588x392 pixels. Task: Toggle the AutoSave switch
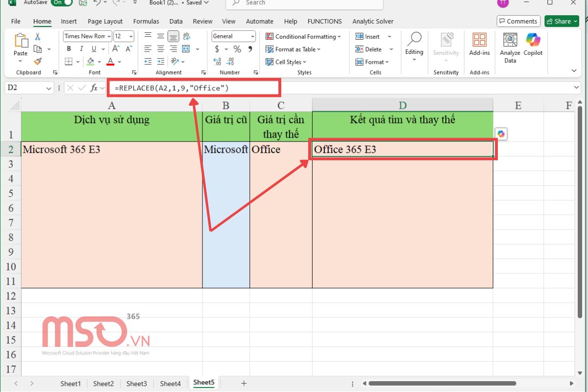[x=61, y=2]
